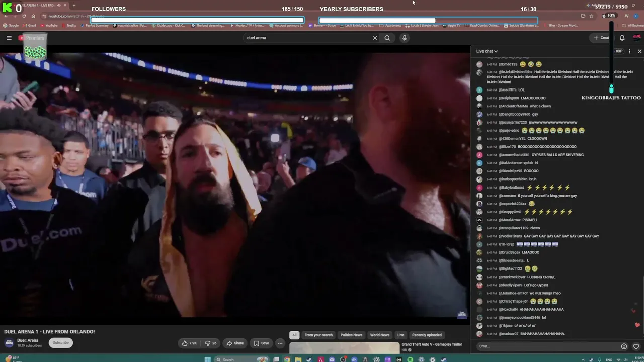
Task: Open YouTube notifications bell
Action: tap(622, 38)
